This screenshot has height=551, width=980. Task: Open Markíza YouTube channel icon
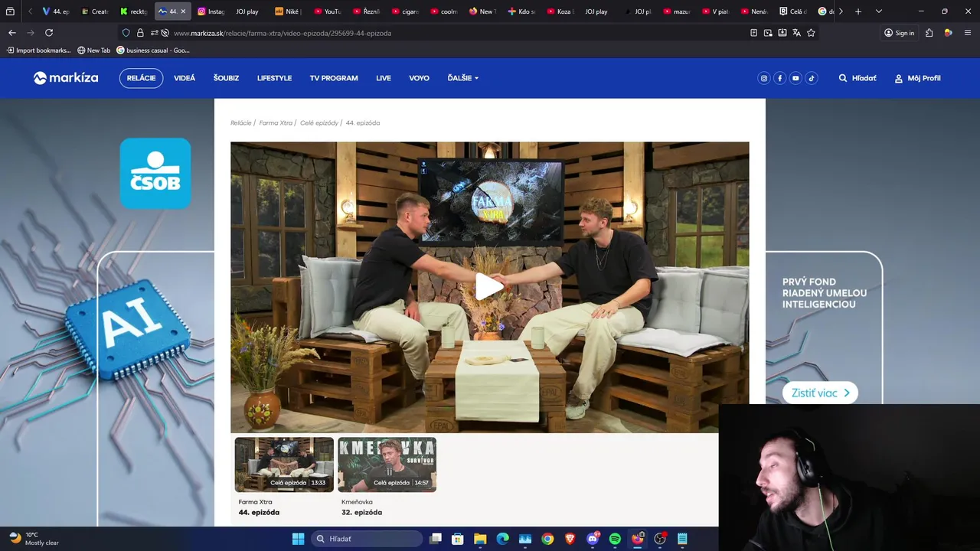point(795,78)
